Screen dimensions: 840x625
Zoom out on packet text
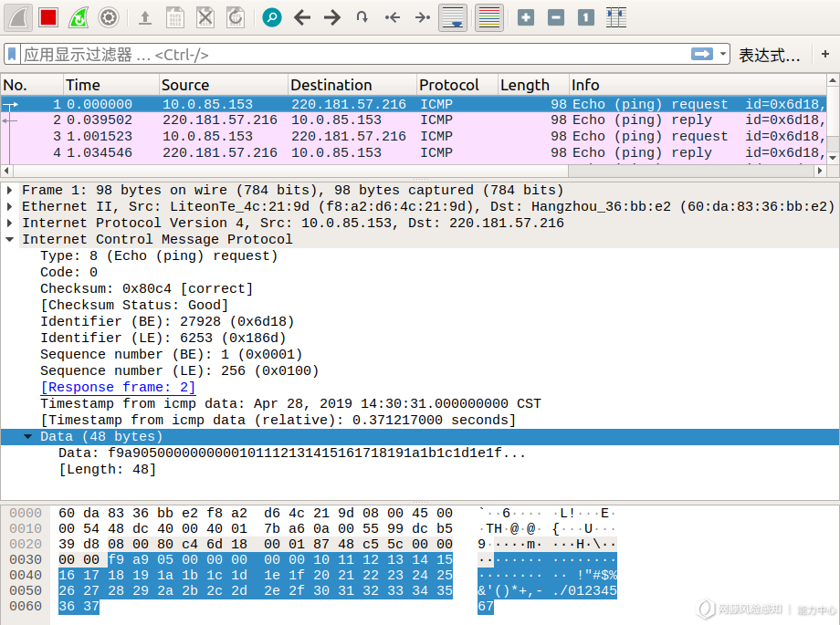click(556, 17)
